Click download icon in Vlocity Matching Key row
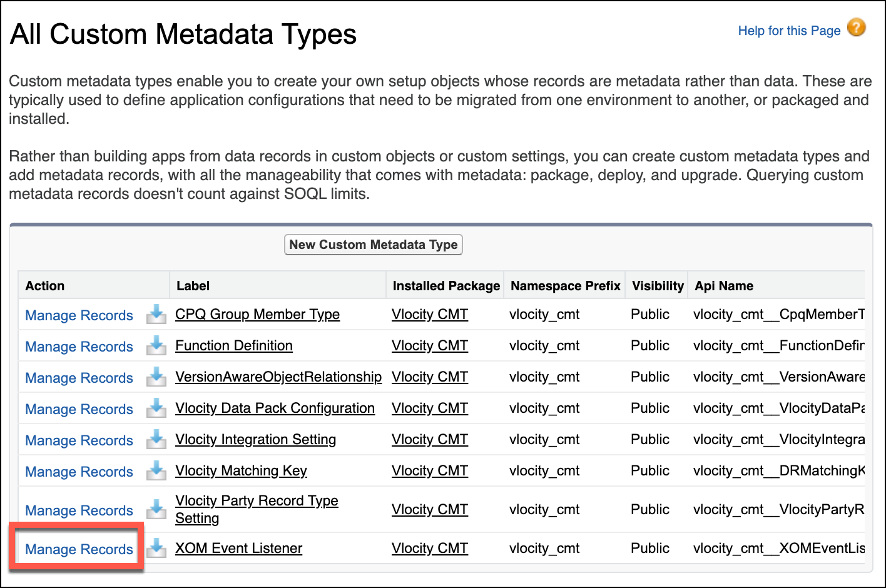This screenshot has width=886, height=588. tap(156, 470)
